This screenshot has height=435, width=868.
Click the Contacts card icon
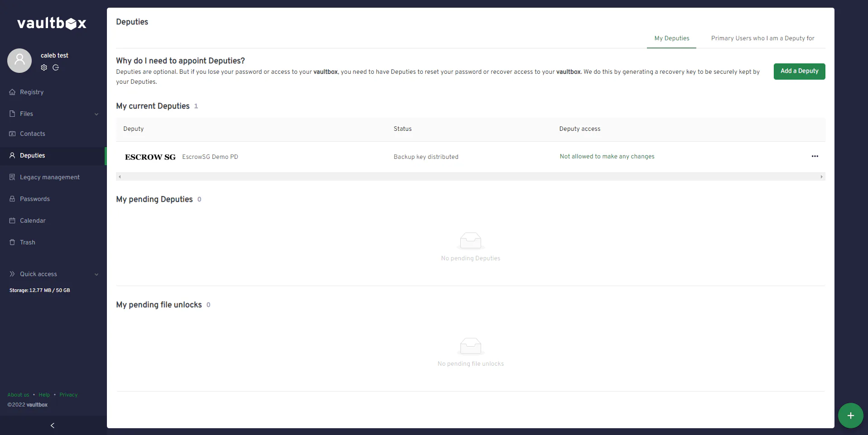[x=12, y=134]
